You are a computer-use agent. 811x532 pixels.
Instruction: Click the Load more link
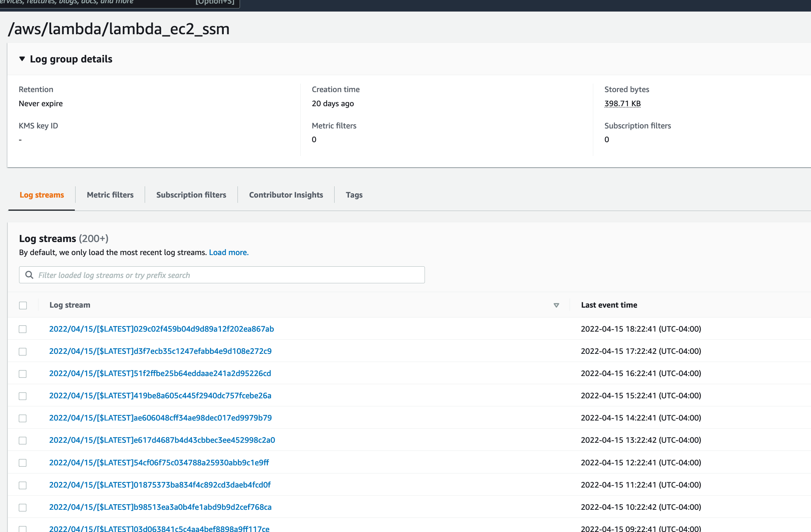(229, 252)
